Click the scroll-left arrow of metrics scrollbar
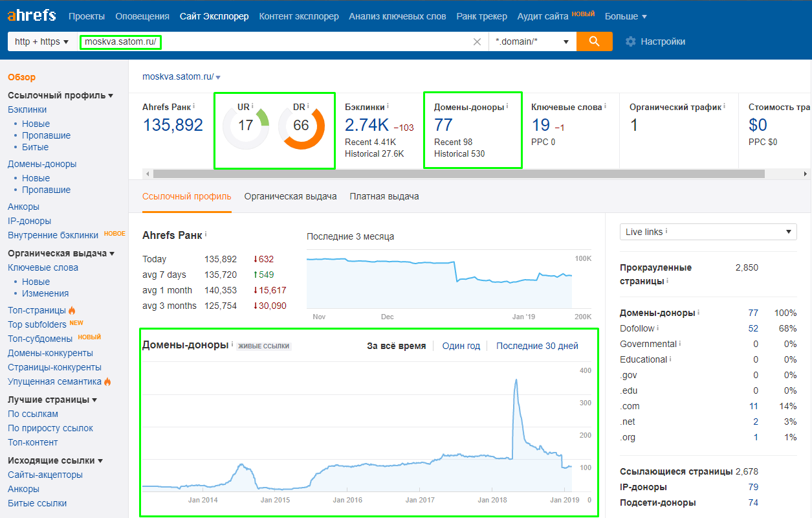 point(148,174)
